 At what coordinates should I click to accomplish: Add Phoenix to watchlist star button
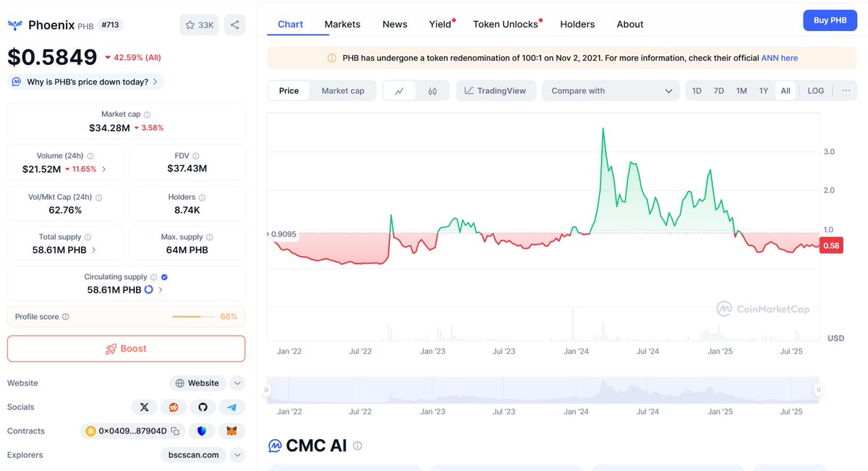pyautogui.click(x=199, y=25)
